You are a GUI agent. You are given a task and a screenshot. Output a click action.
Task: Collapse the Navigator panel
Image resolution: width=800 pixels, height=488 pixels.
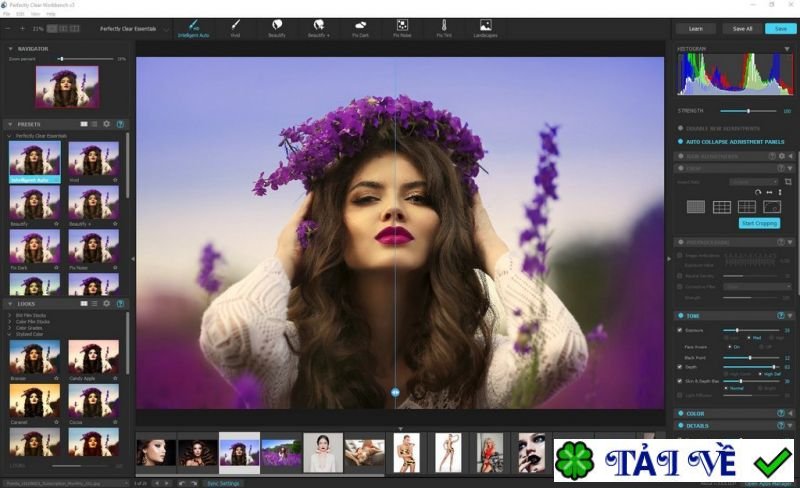10,48
